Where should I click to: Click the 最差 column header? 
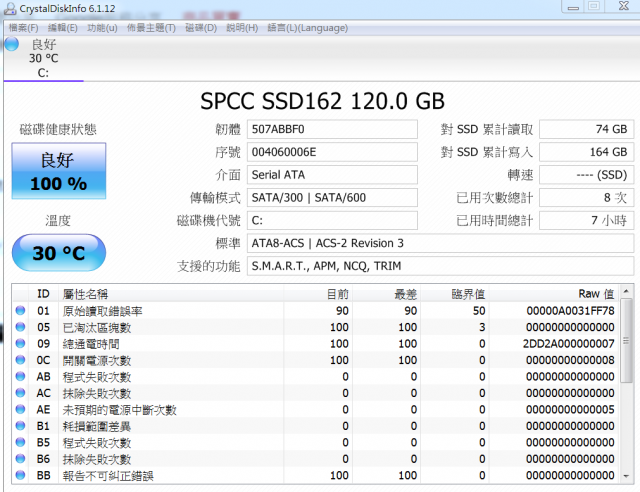(x=387, y=294)
